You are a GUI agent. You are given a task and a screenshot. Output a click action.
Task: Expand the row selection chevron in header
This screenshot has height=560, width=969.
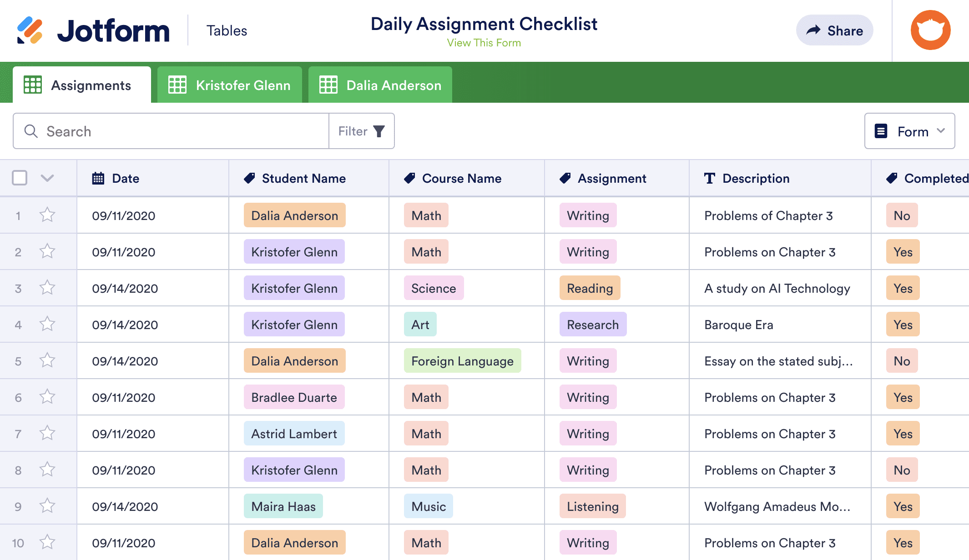coord(47,178)
